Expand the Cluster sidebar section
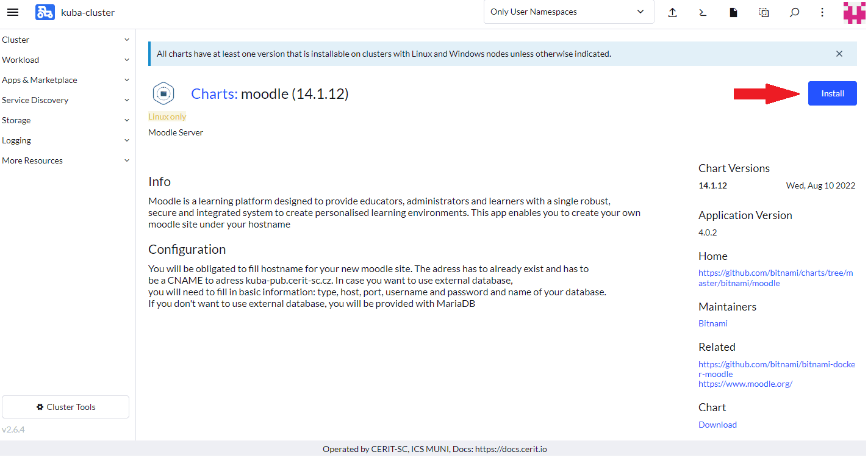The image size is (868, 460). coord(66,40)
